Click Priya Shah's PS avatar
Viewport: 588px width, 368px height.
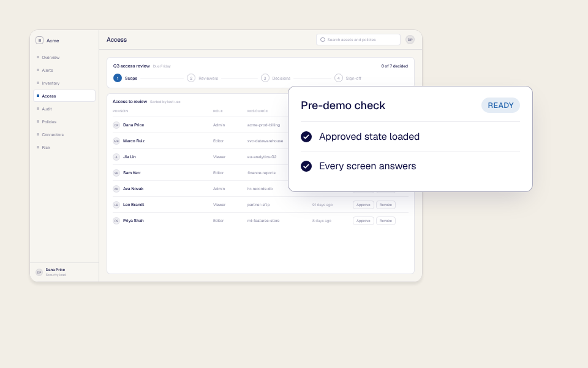point(116,221)
